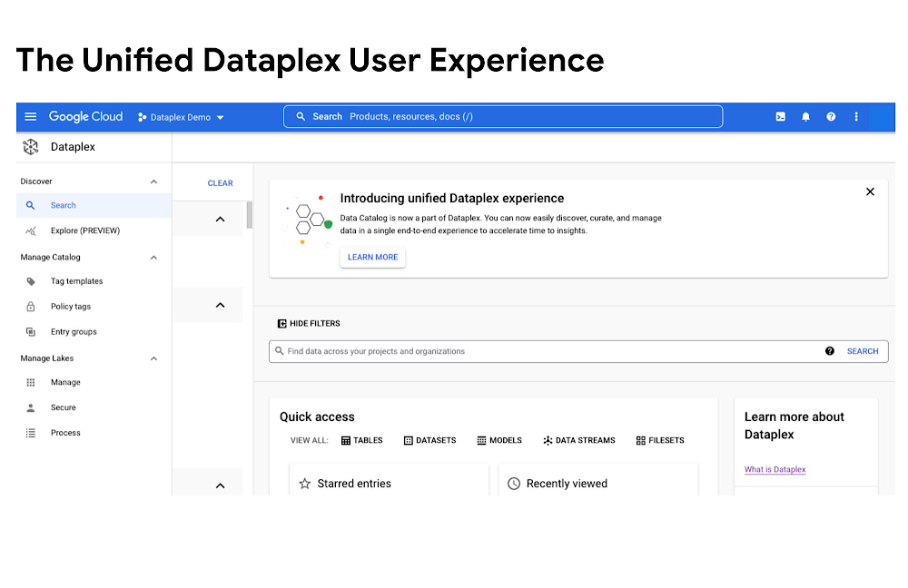Screen dimensions: 908x588
Task: Open the Dataplex Demo project dropdown
Action: (x=181, y=117)
